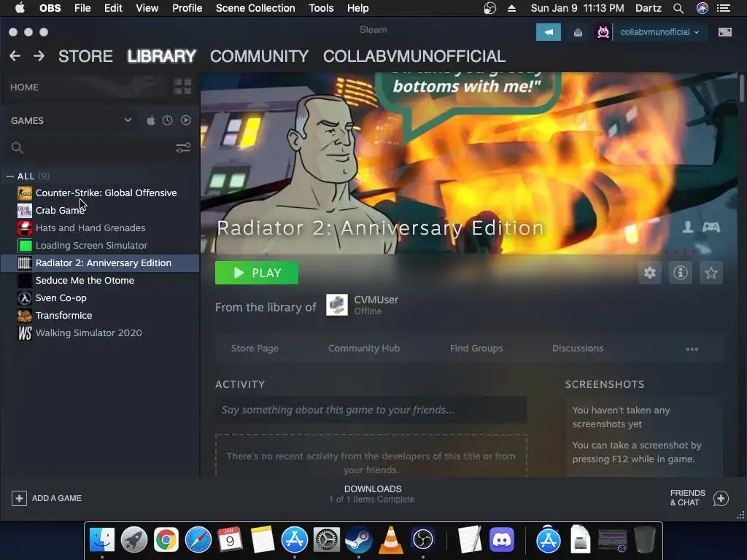Click the library search magnifier icon
The image size is (747, 560).
(x=18, y=147)
